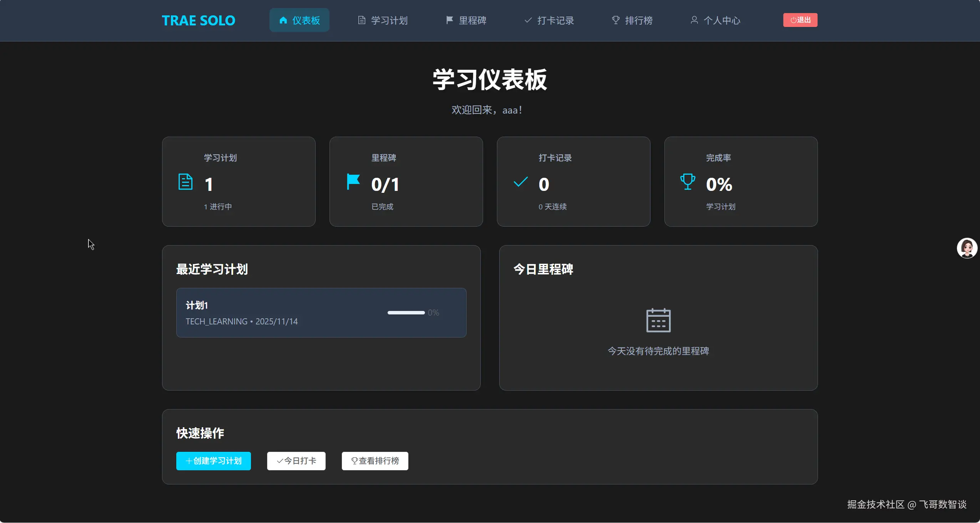Click the flag icon in 里程碑 stat card
The image size is (980, 523).
point(353,182)
